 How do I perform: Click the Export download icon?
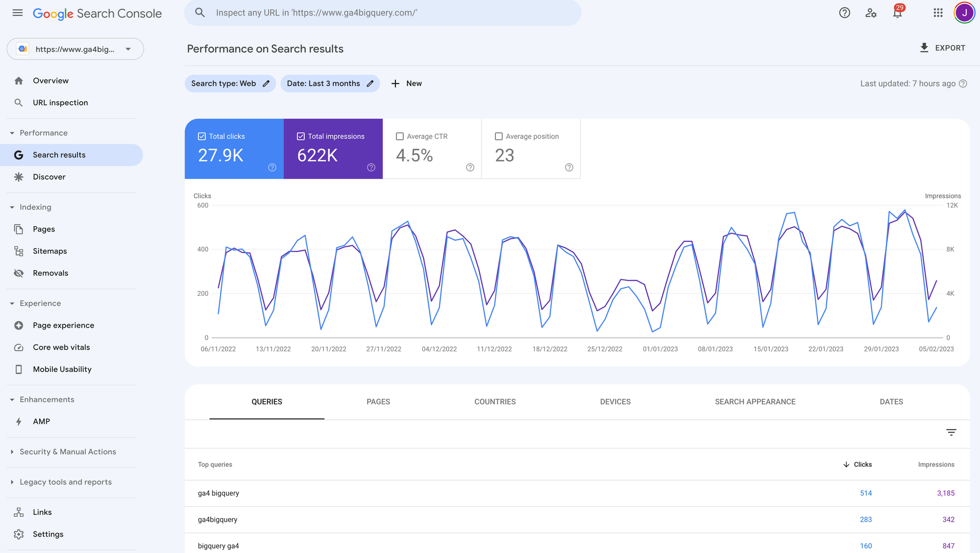click(x=924, y=48)
